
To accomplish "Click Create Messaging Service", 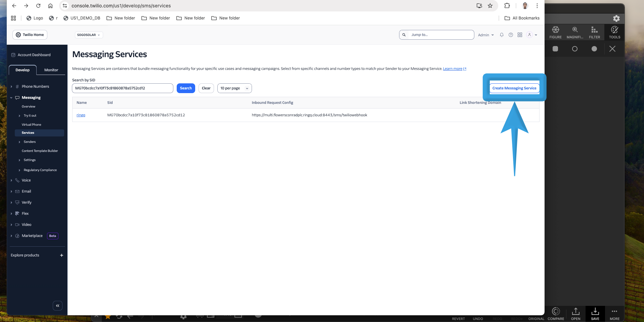I will coord(514,88).
